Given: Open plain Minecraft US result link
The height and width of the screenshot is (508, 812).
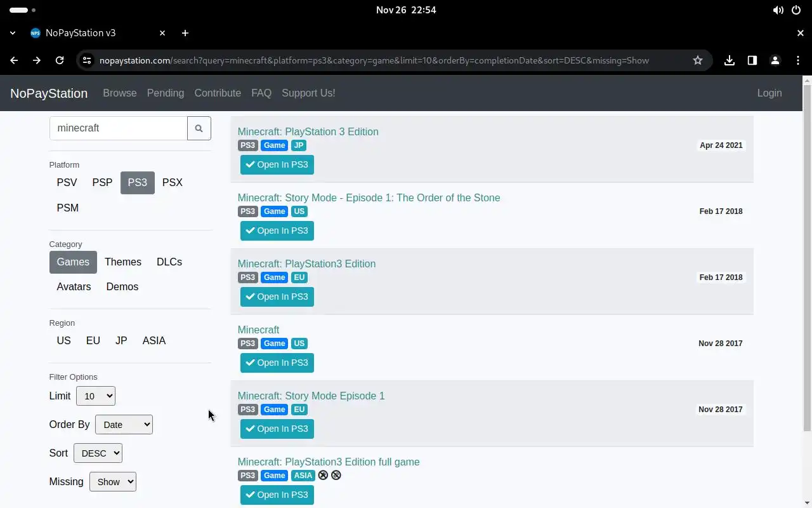Looking at the screenshot, I should [x=258, y=330].
